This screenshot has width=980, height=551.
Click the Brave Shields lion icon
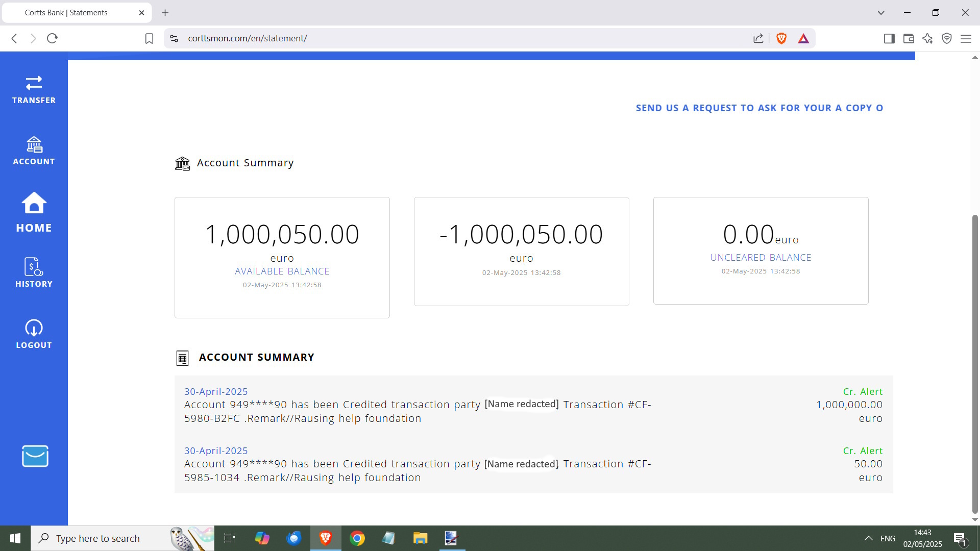click(781, 38)
